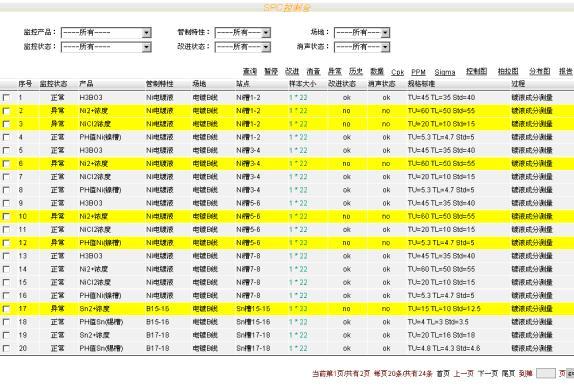
Task: Click the 规格标准 column header
Action: (421, 84)
